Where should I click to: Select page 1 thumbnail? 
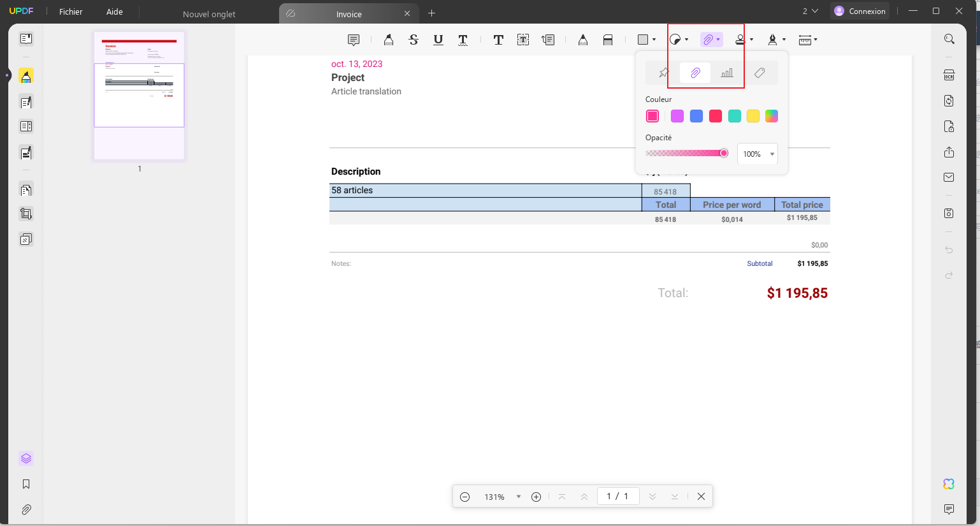click(x=139, y=96)
